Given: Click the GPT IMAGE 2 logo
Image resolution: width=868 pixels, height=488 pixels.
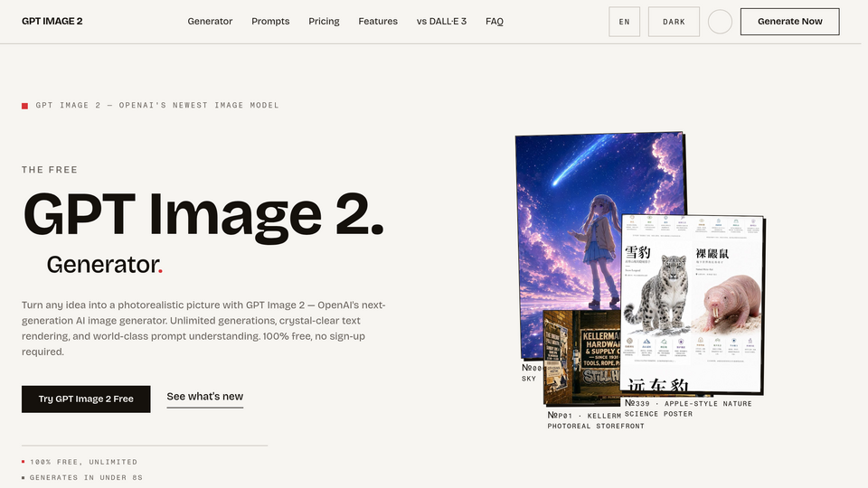Looking at the screenshot, I should [52, 21].
